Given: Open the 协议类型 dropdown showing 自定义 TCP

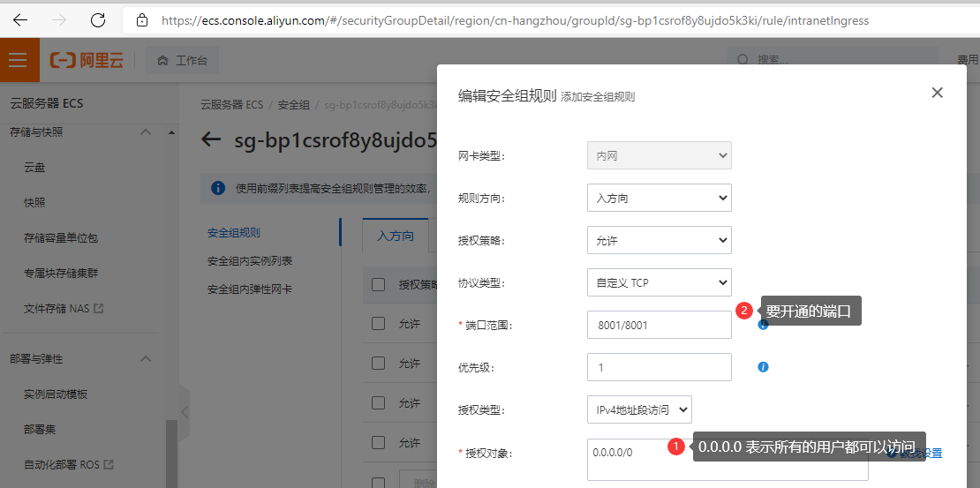Looking at the screenshot, I should (x=660, y=282).
